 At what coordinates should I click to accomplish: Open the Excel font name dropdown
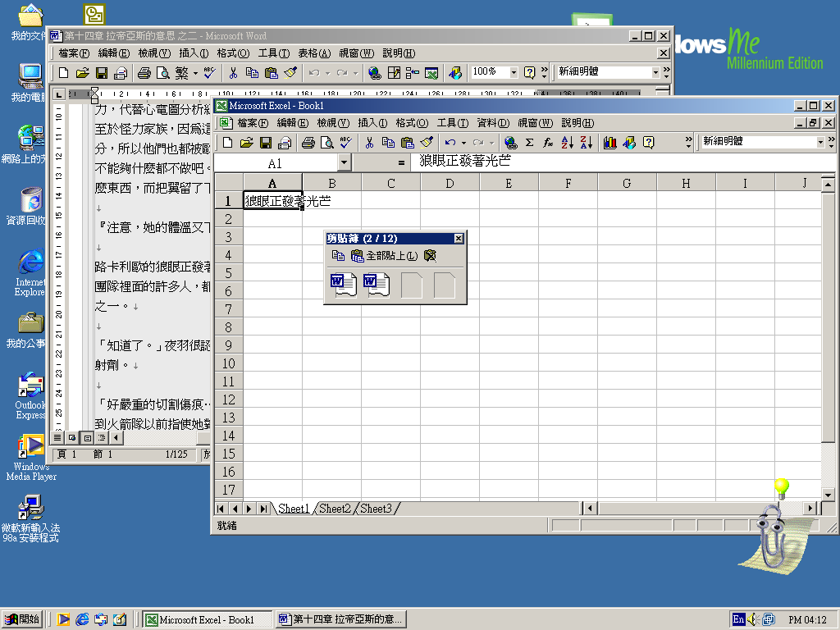click(x=820, y=142)
